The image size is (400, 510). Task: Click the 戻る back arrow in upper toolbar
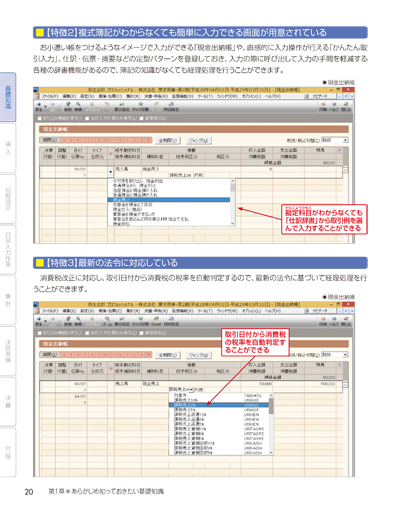click(x=38, y=106)
